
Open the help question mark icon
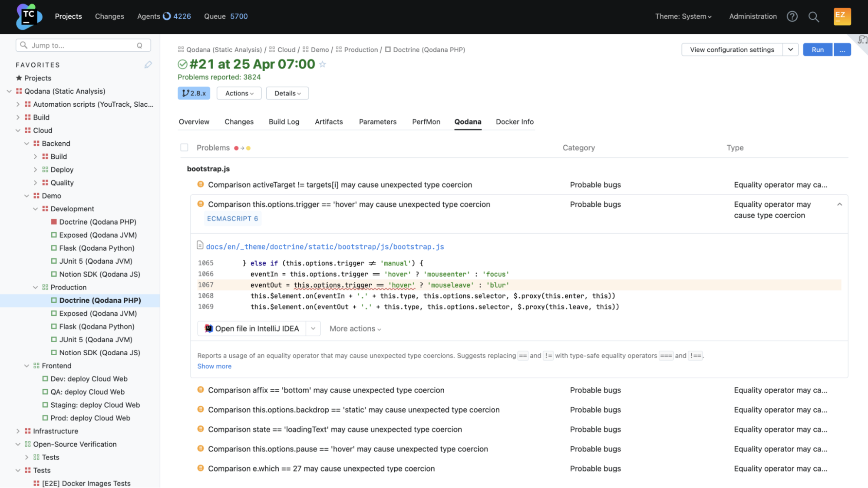pyautogui.click(x=792, y=16)
